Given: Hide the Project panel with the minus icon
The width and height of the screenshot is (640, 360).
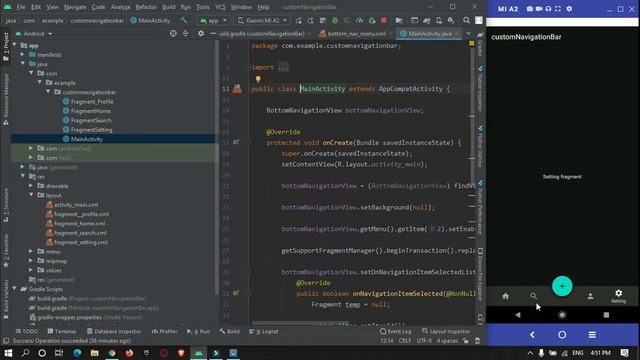Looking at the screenshot, I should (213, 33).
